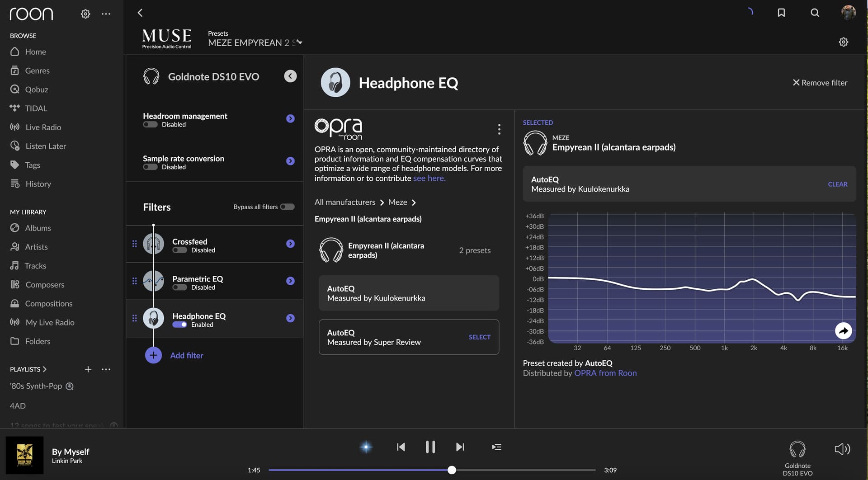Skip to the next track
868x480 pixels.
tap(460, 447)
